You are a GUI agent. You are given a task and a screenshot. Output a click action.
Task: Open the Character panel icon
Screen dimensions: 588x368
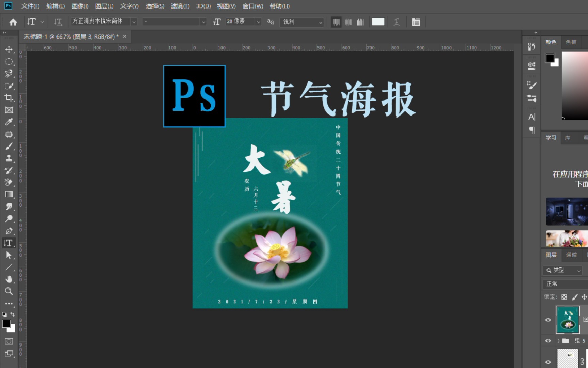point(532,117)
